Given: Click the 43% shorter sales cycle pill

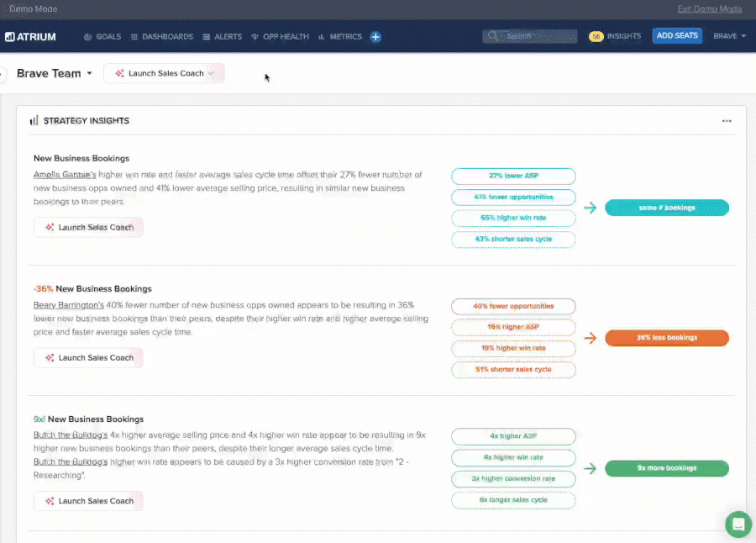Looking at the screenshot, I should pos(513,240).
